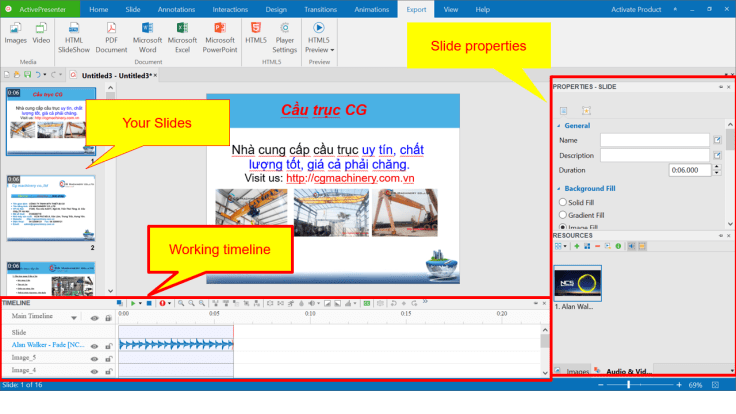Collapse the Background Fill section
Screen dimensions: 736x414
559,189
